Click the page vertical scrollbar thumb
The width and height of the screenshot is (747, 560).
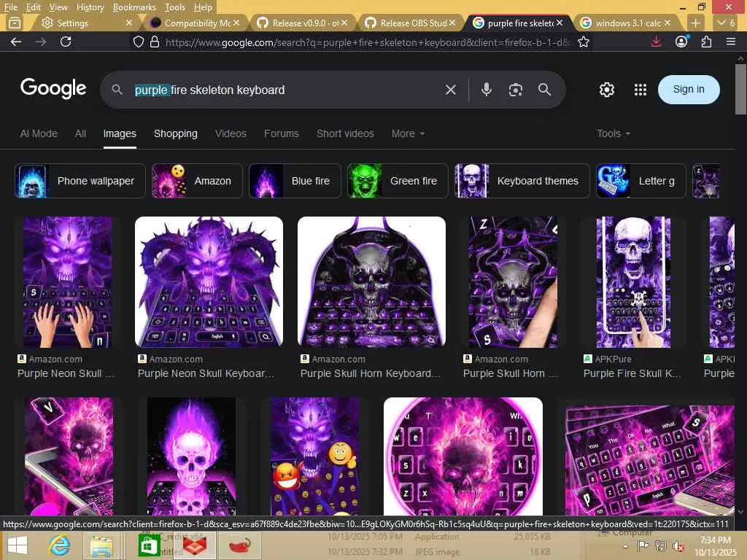coord(740,90)
